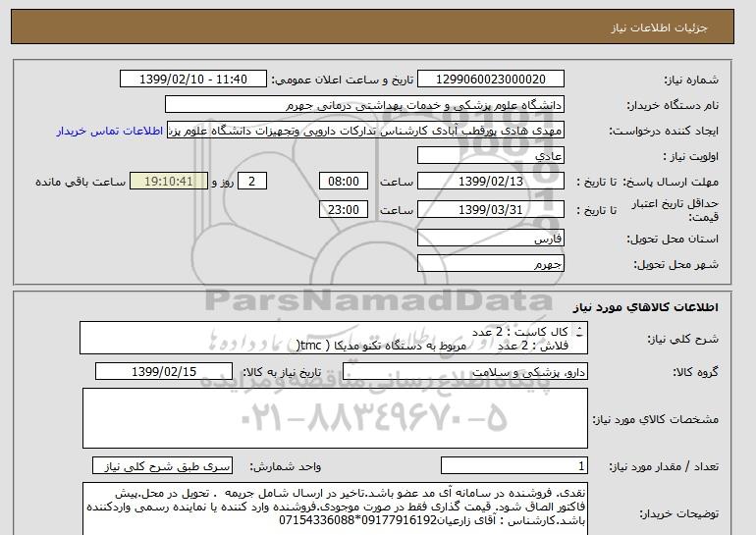Click the label نام دستگاه خریدار
This screenshot has height=535, width=756.
coord(673,105)
